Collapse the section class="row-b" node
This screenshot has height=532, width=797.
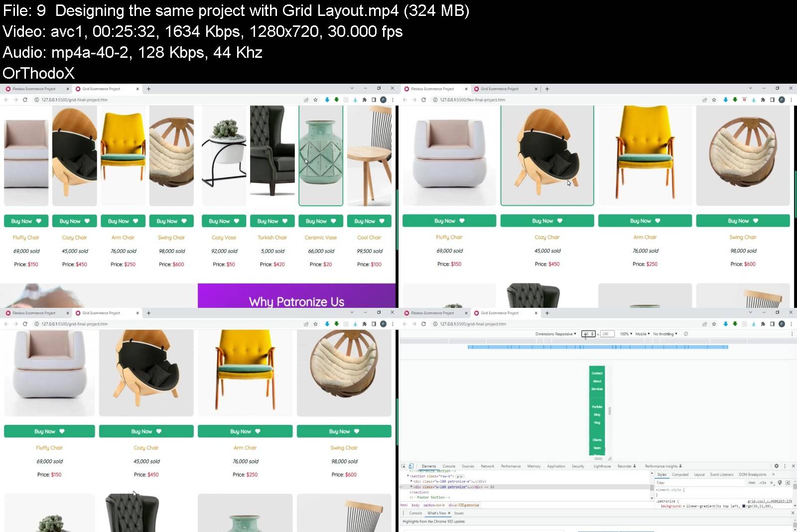pos(408,476)
